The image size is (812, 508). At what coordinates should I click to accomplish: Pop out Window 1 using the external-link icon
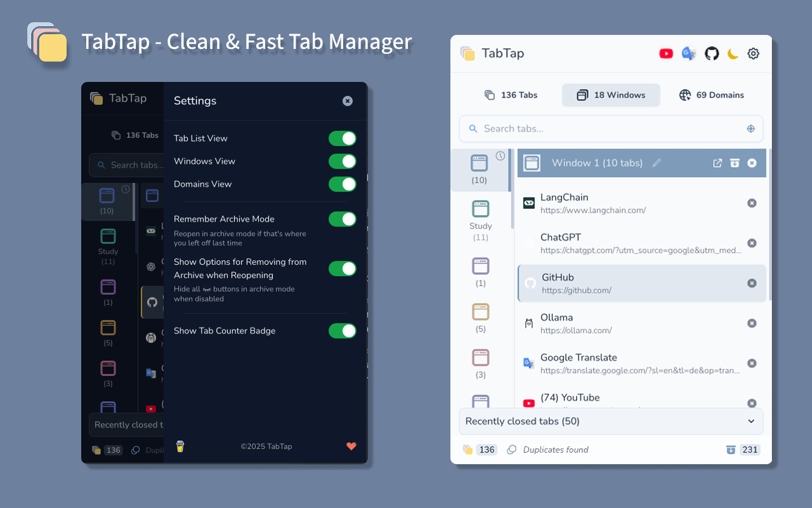717,163
